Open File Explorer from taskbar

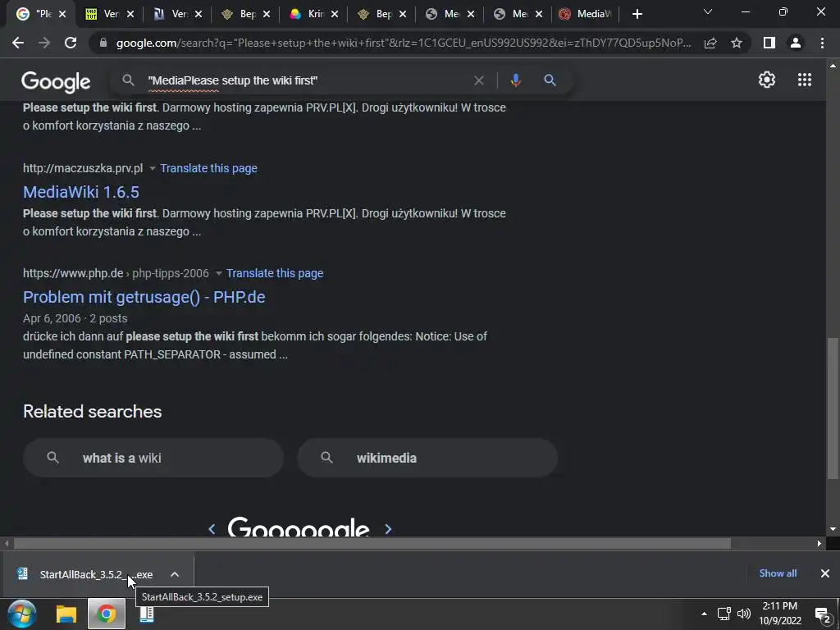pos(66,614)
